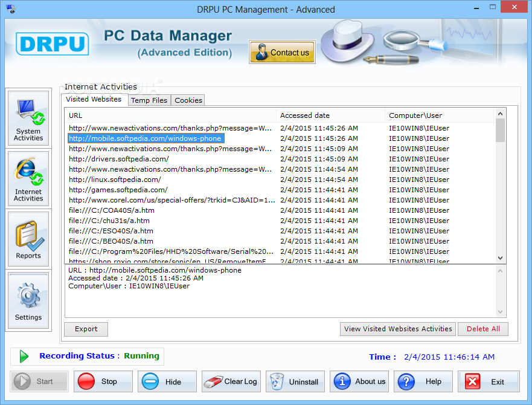Viewport: 532px width, 405px height.
Task: Click the Clear Log eraser button
Action: (231, 381)
